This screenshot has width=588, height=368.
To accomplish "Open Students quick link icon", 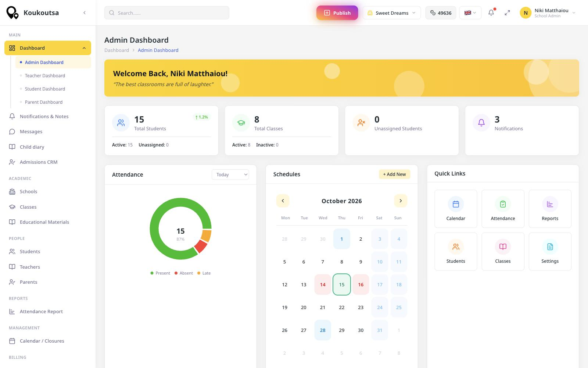I will [x=456, y=247].
